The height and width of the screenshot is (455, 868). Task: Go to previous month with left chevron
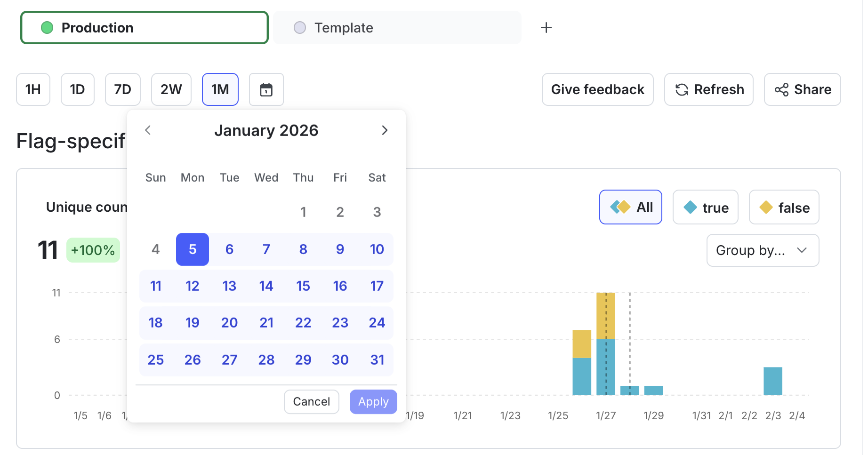point(148,130)
